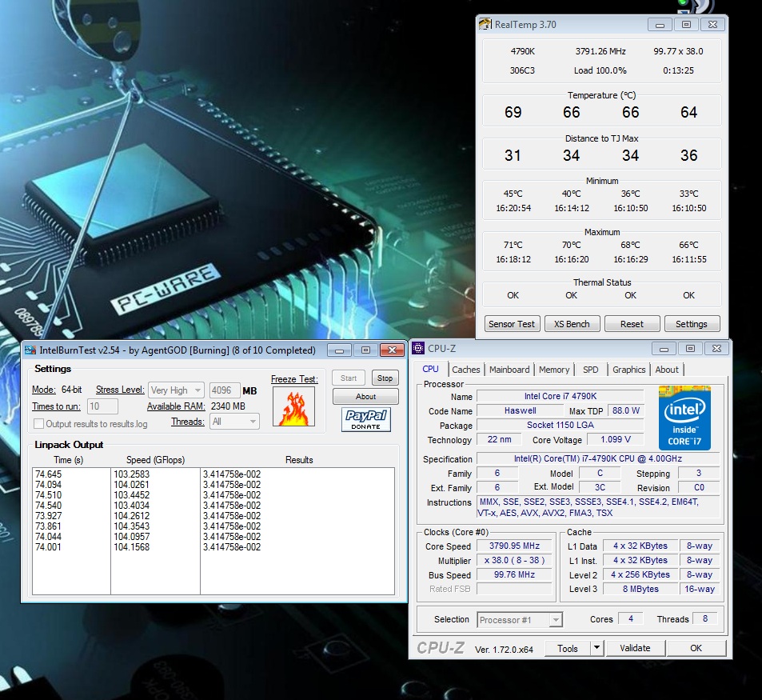Click the Threads value 8 in CPU-Z
The height and width of the screenshot is (700, 762).
point(705,619)
